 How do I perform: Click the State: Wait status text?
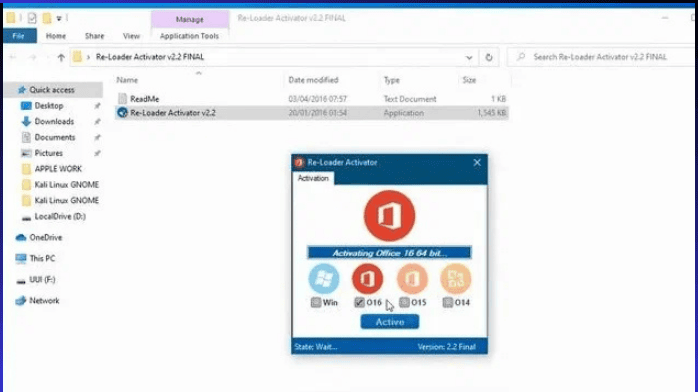tap(316, 347)
